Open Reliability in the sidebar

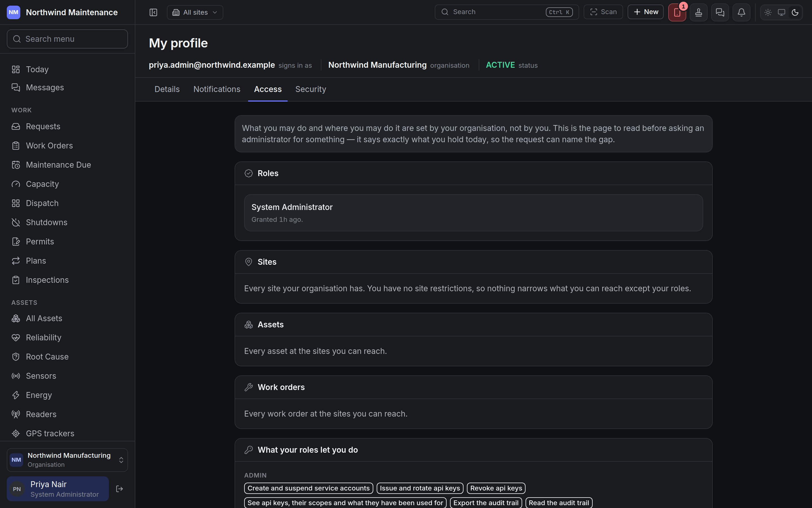67,337
